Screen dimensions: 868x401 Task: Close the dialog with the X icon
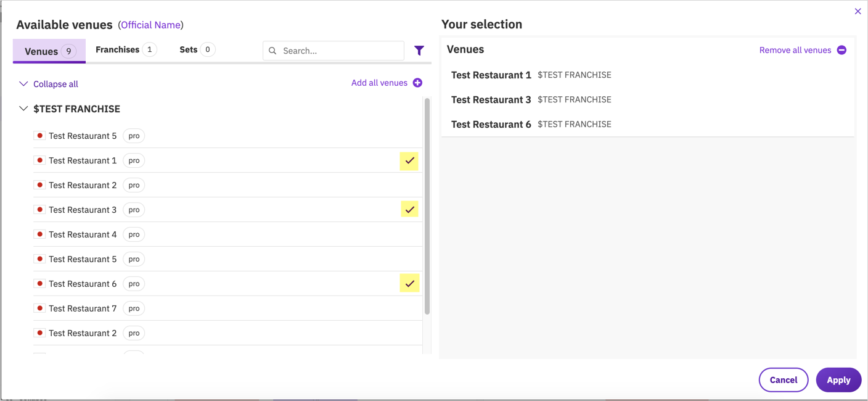pos(858,11)
